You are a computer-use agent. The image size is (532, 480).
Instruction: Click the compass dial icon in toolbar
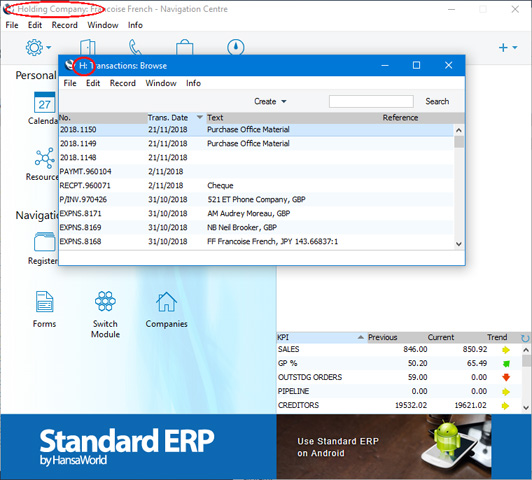(x=235, y=47)
